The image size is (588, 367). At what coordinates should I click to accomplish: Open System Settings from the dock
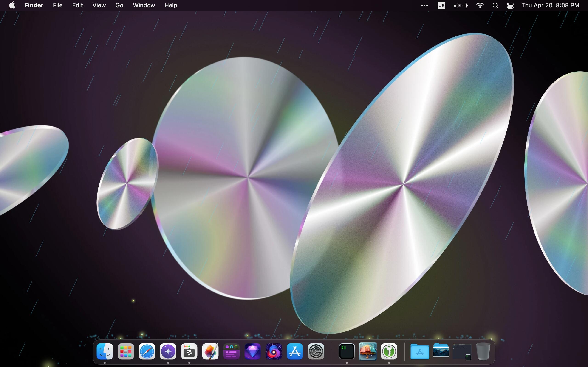coord(316,351)
